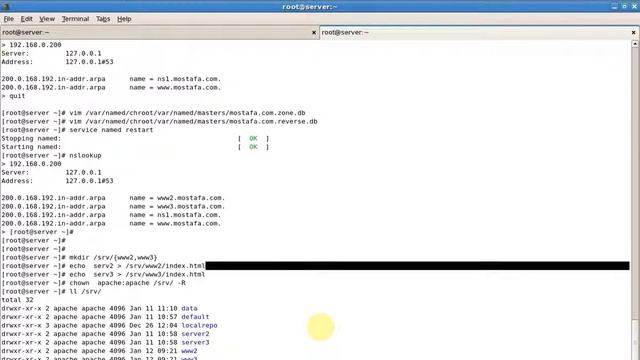
Task: Switch to the first root@server tab
Action: click(159, 32)
